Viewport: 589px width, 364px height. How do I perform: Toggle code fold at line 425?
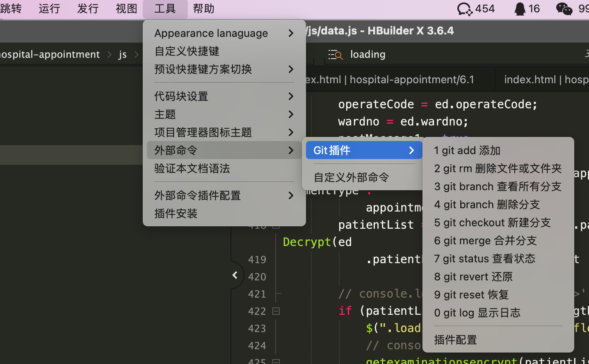[276, 362]
